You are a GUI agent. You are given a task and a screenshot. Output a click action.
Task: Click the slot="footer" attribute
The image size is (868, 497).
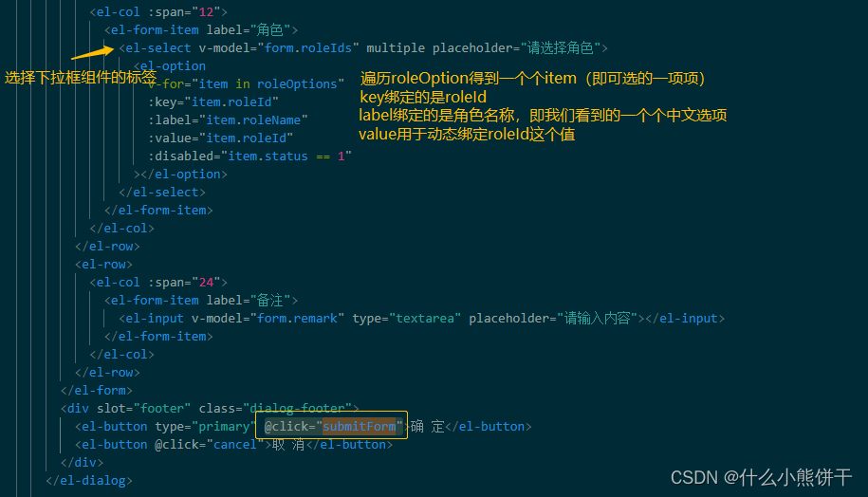[144, 409]
